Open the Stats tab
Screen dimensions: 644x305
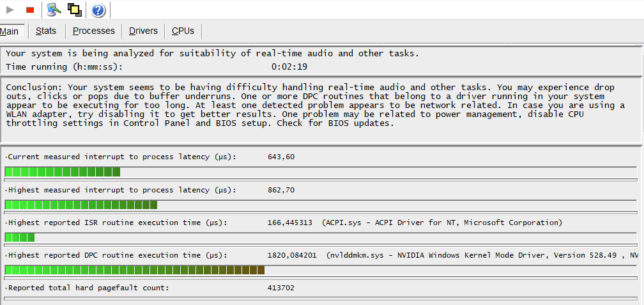pyautogui.click(x=46, y=31)
